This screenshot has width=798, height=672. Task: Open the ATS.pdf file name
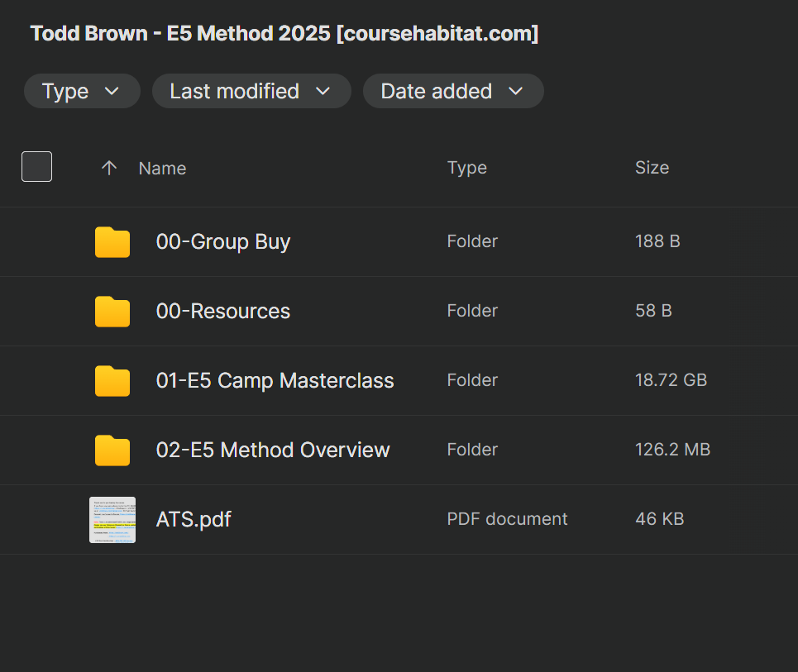point(194,520)
